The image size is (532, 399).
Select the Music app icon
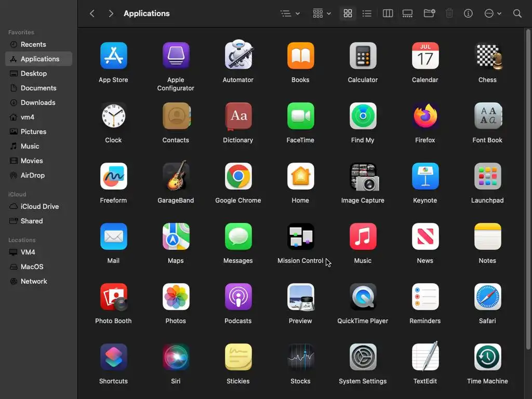click(x=363, y=236)
